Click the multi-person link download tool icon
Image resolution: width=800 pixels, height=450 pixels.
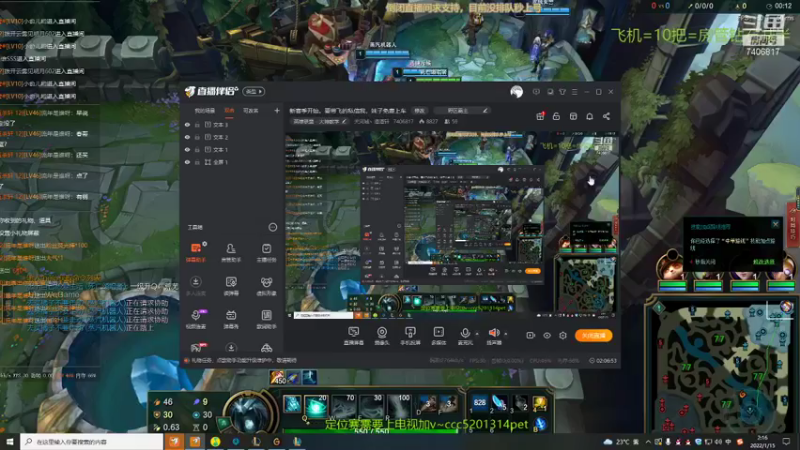196,286
